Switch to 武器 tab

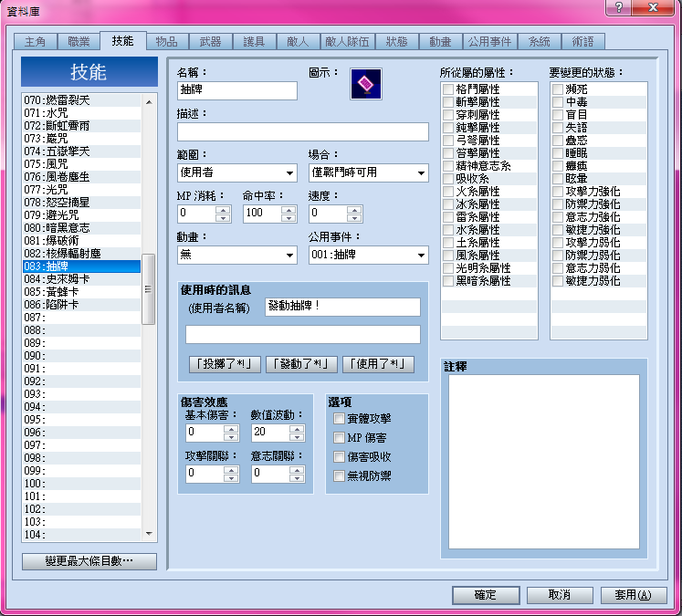(211, 42)
